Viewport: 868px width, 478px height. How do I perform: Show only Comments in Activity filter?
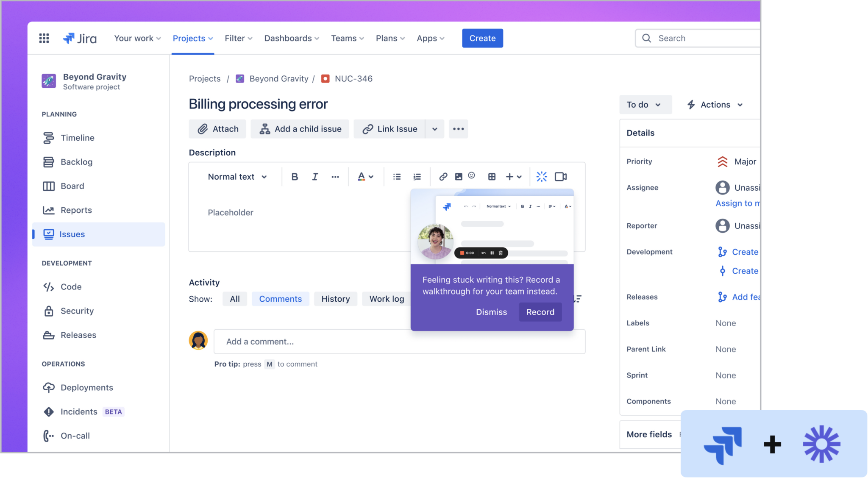280,299
